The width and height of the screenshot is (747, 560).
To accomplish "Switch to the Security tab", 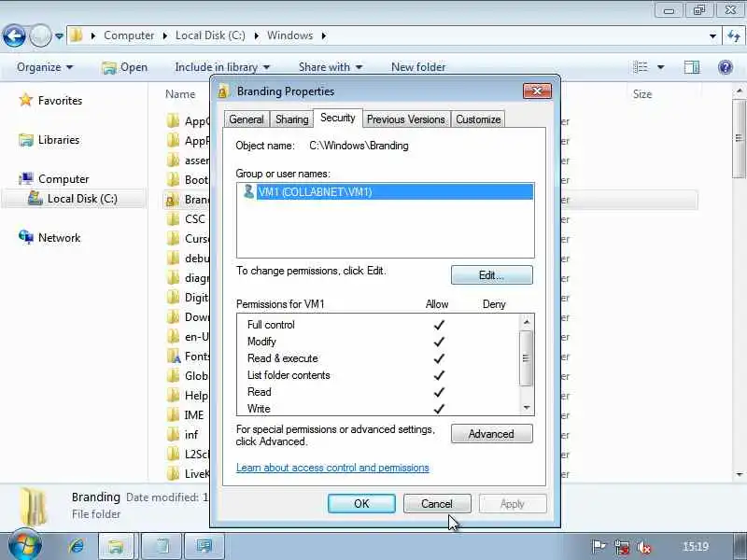I will [338, 119].
